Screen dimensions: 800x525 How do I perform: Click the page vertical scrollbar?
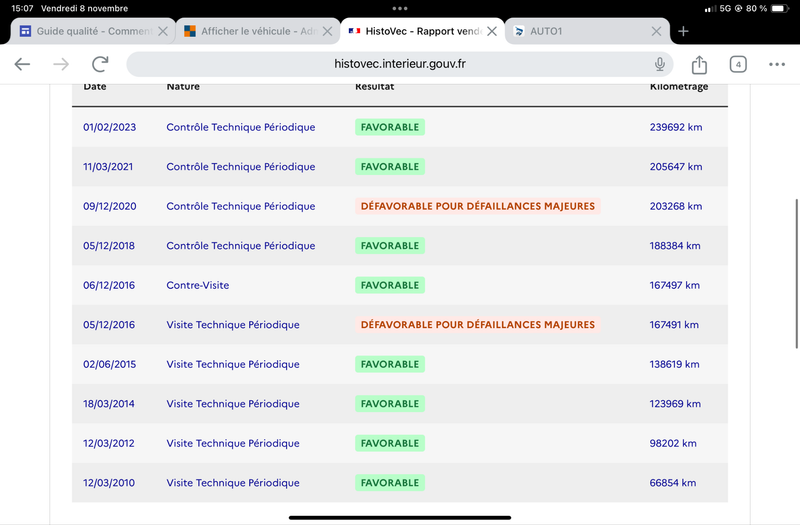click(x=796, y=273)
